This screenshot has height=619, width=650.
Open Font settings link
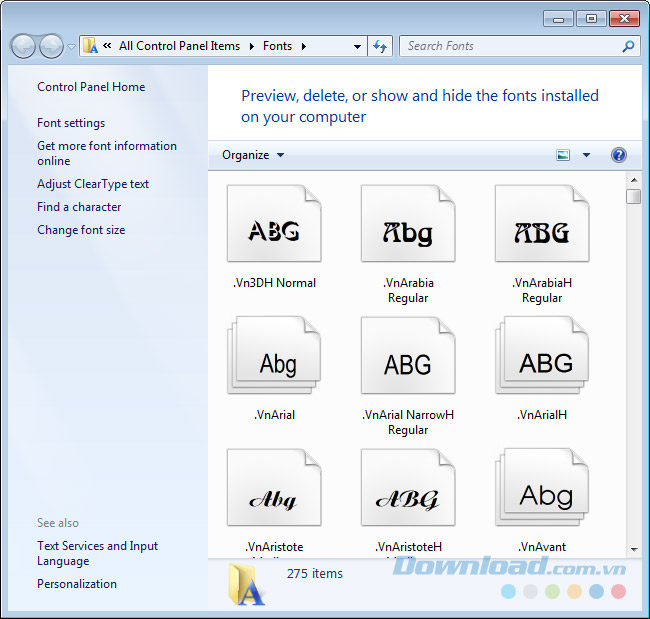[71, 123]
